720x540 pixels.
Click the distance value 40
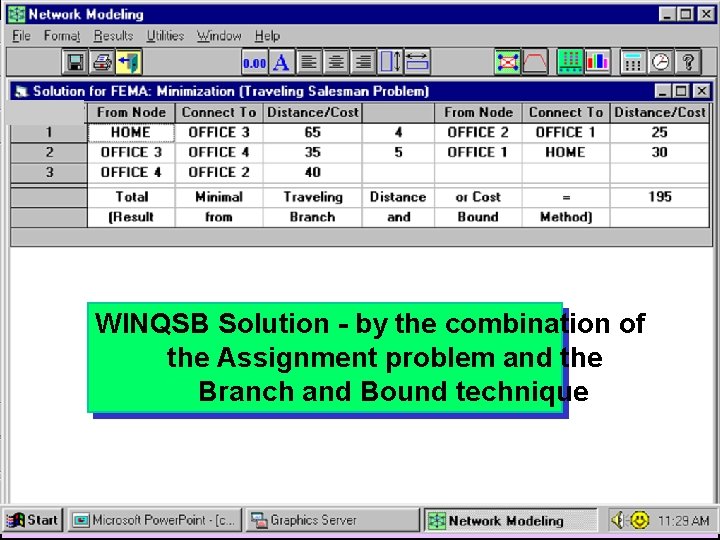click(313, 173)
